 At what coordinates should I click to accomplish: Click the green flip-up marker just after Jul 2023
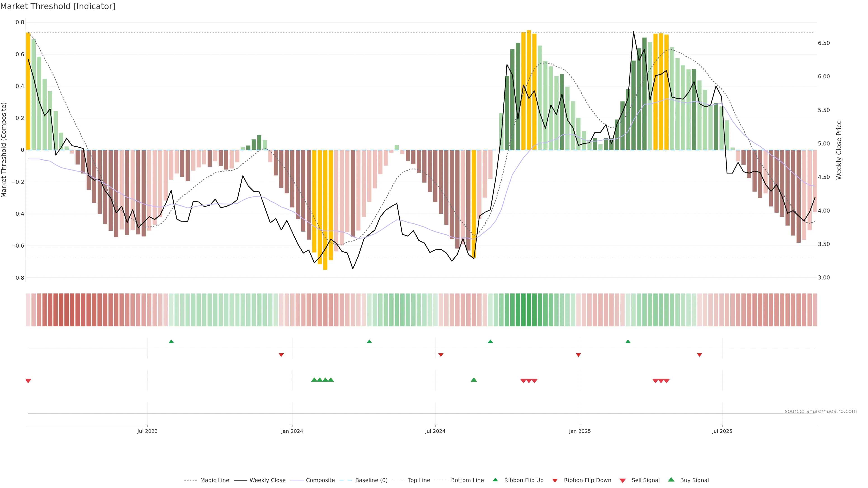pos(171,342)
